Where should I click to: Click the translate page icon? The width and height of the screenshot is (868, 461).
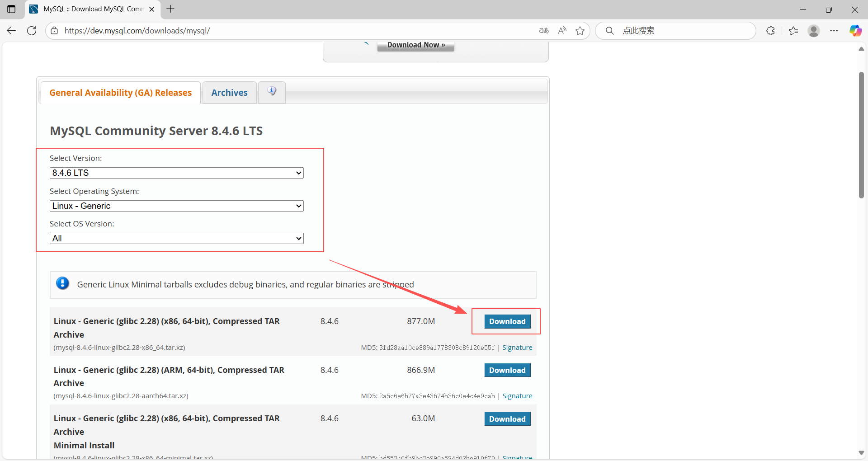coord(544,31)
